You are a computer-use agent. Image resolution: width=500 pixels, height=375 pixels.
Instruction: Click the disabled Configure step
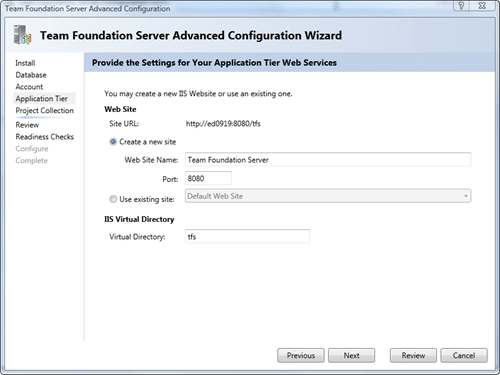[32, 149]
